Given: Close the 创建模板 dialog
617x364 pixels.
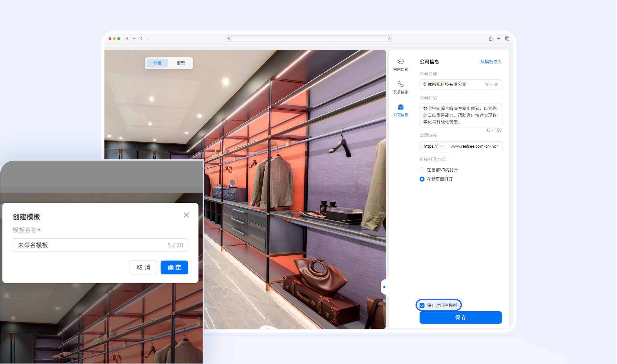Looking at the screenshot, I should click(186, 215).
